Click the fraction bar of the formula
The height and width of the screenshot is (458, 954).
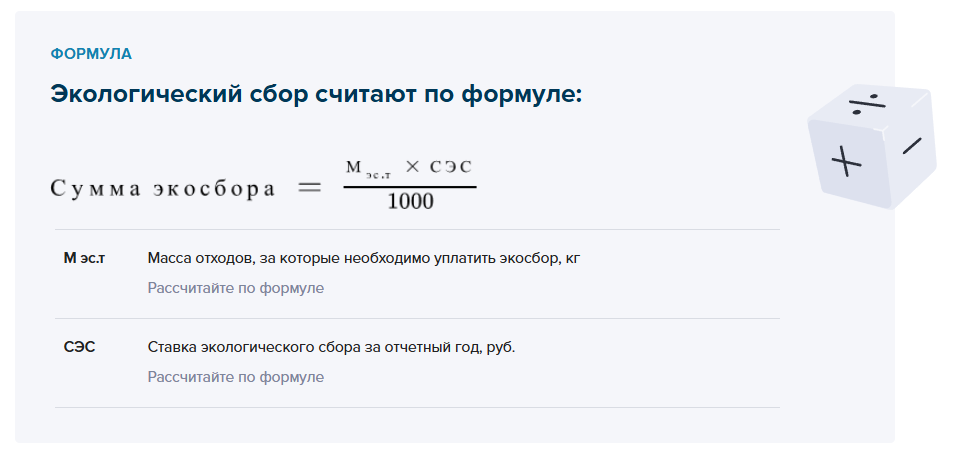[410, 186]
